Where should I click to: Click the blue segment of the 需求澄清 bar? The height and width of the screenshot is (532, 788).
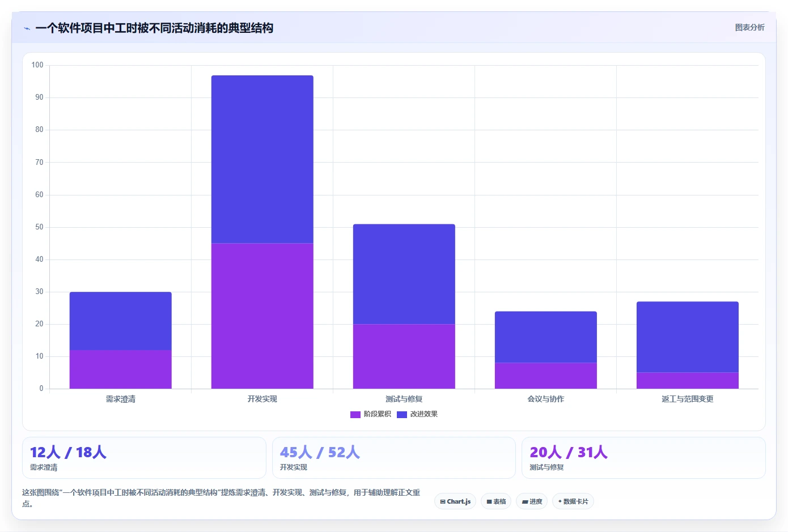click(x=121, y=321)
